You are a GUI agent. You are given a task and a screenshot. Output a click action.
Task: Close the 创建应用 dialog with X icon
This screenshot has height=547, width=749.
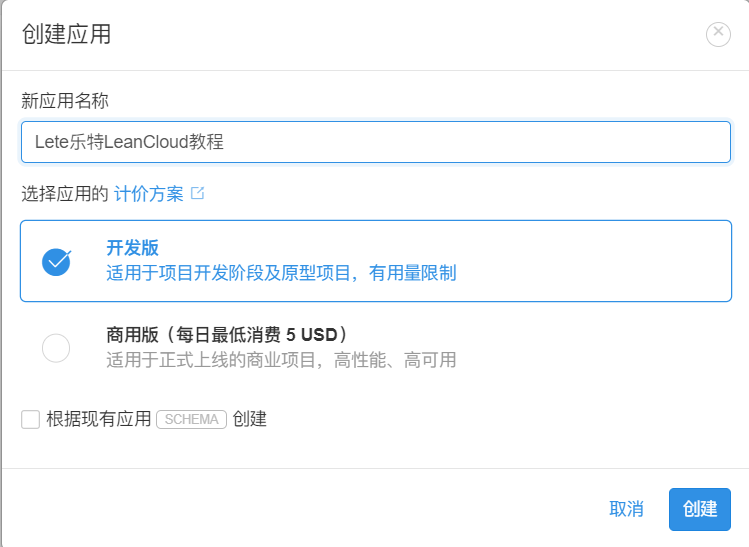[x=718, y=34]
